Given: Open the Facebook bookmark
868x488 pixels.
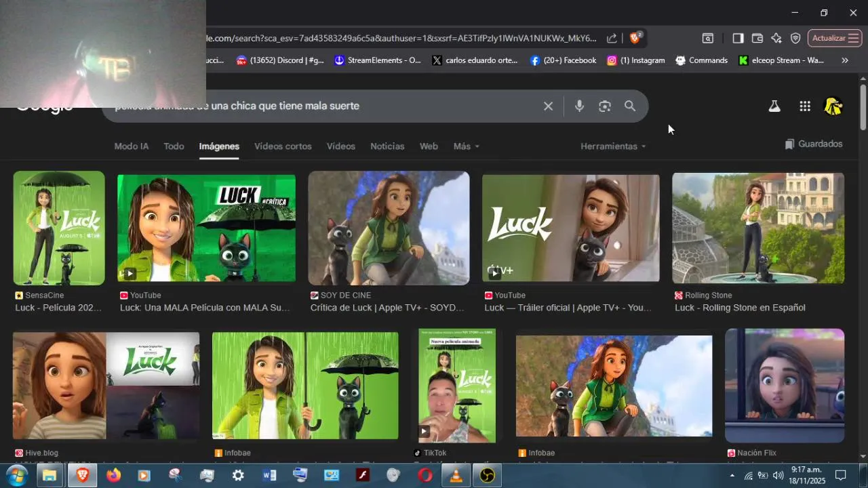Looking at the screenshot, I should [564, 60].
